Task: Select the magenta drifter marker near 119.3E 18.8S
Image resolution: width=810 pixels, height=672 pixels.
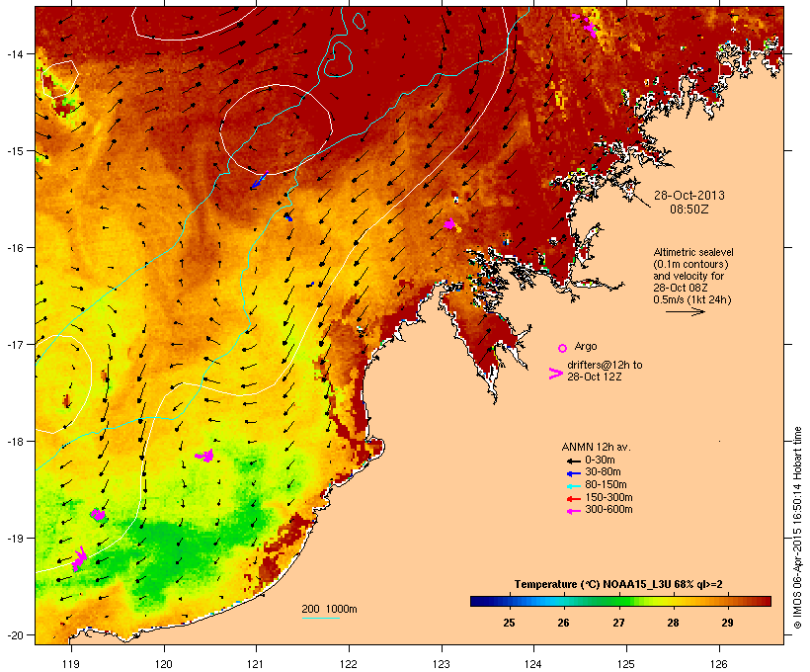Action: click(98, 514)
